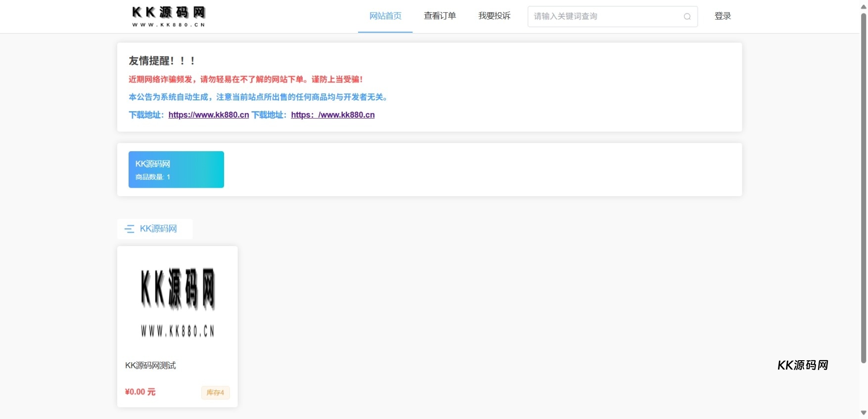This screenshot has width=868, height=419.
Task: Click the scrollbar up arrow
Action: pos(864,7)
